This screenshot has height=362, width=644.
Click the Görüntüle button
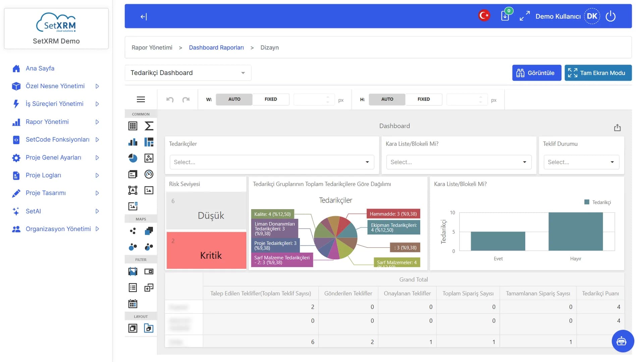point(537,73)
